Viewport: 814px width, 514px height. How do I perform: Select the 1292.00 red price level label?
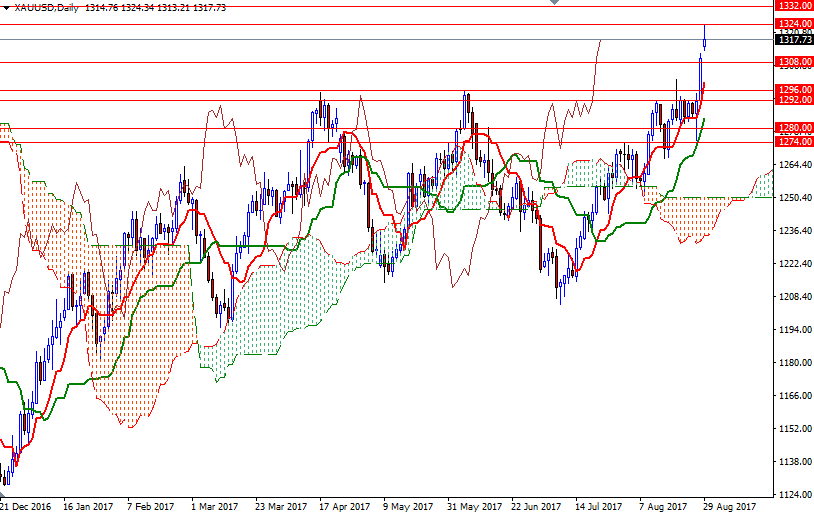click(x=793, y=100)
